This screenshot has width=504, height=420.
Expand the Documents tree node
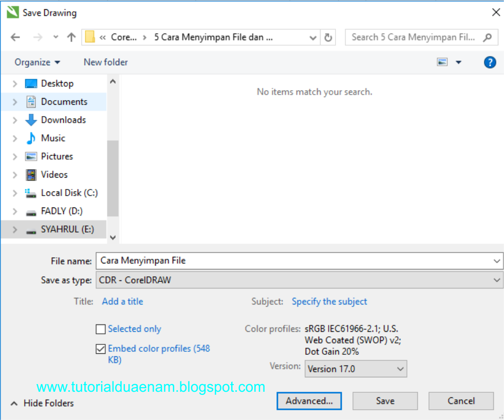15,102
